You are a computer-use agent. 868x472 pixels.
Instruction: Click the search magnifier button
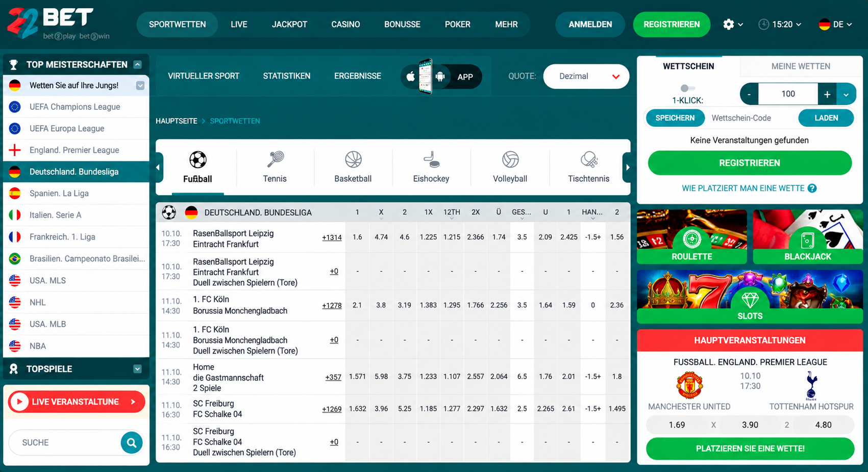132,442
